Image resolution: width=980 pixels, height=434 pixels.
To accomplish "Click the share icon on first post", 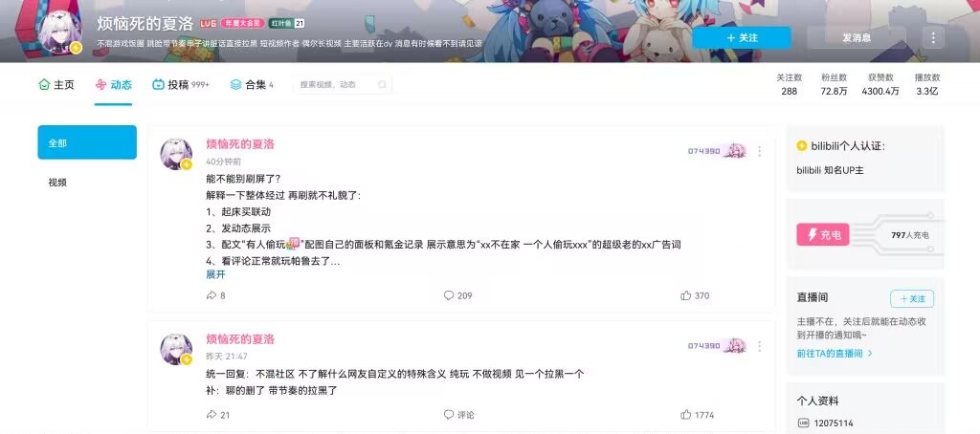I will click(x=212, y=295).
